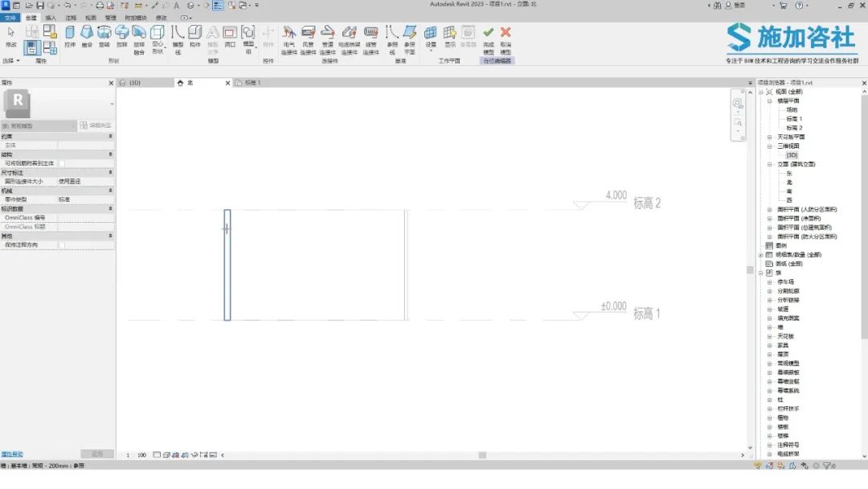Click the horizontal scrollbar under the view
The image size is (868, 489).
point(482,455)
